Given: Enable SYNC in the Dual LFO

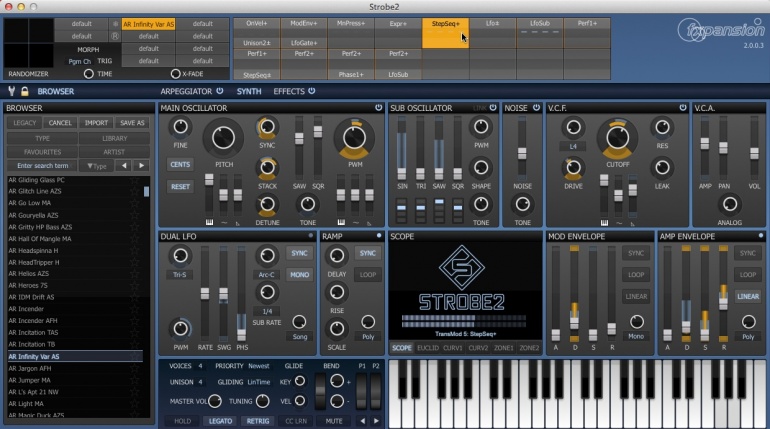Looking at the screenshot, I should point(298,253).
